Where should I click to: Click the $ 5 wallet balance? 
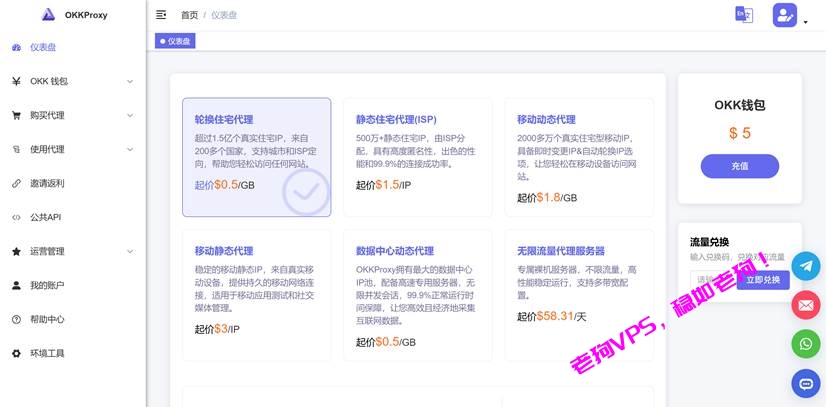pyautogui.click(x=740, y=133)
